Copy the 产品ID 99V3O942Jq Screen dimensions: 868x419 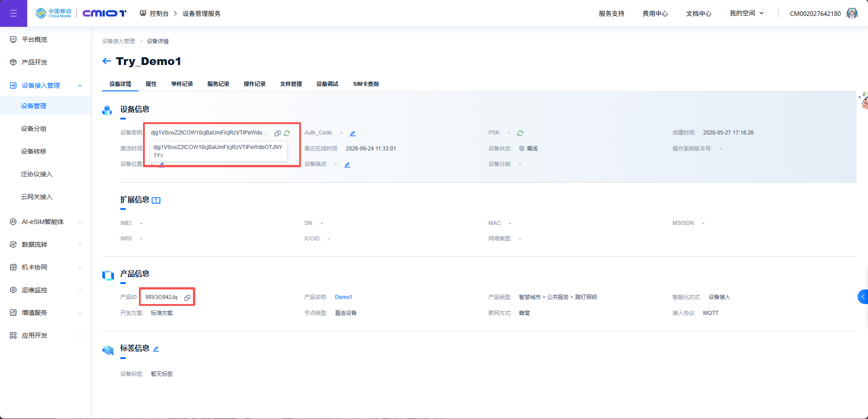tap(187, 298)
